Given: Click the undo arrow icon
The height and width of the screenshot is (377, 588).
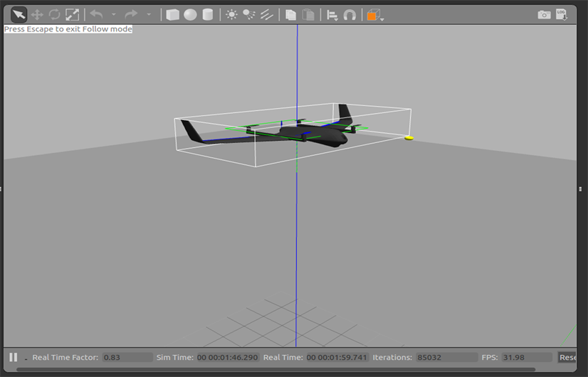Looking at the screenshot, I should point(96,14).
